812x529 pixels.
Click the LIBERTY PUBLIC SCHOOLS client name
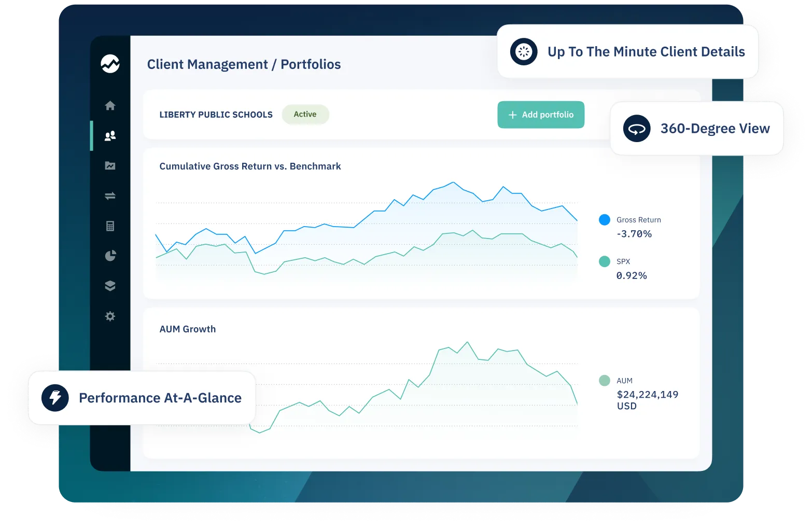tap(216, 115)
